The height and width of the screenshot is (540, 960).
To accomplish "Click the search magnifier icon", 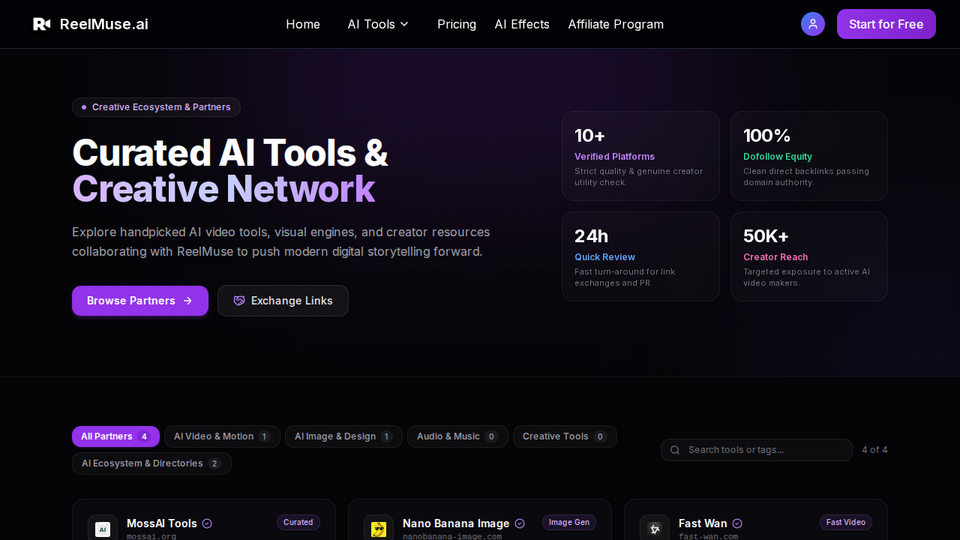I will pyautogui.click(x=675, y=450).
